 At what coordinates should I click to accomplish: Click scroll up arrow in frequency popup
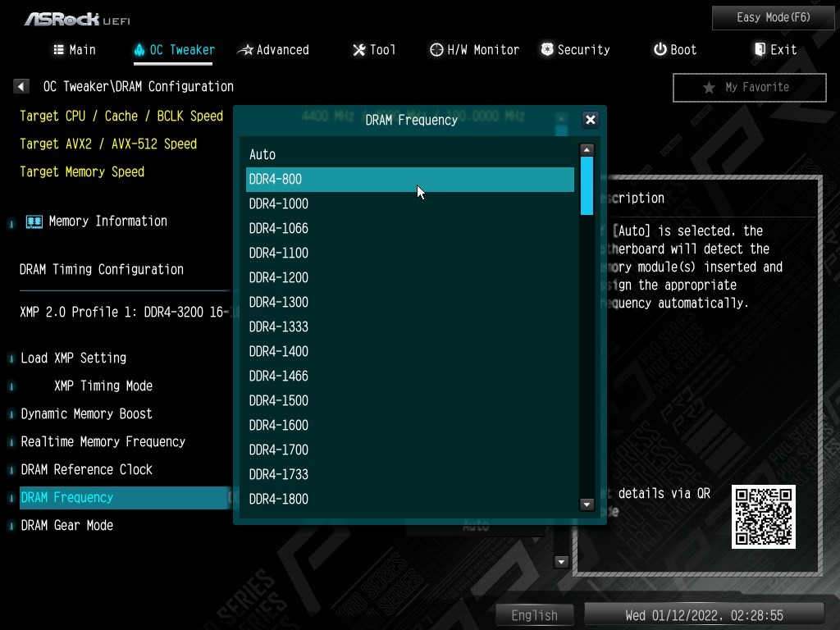click(587, 150)
